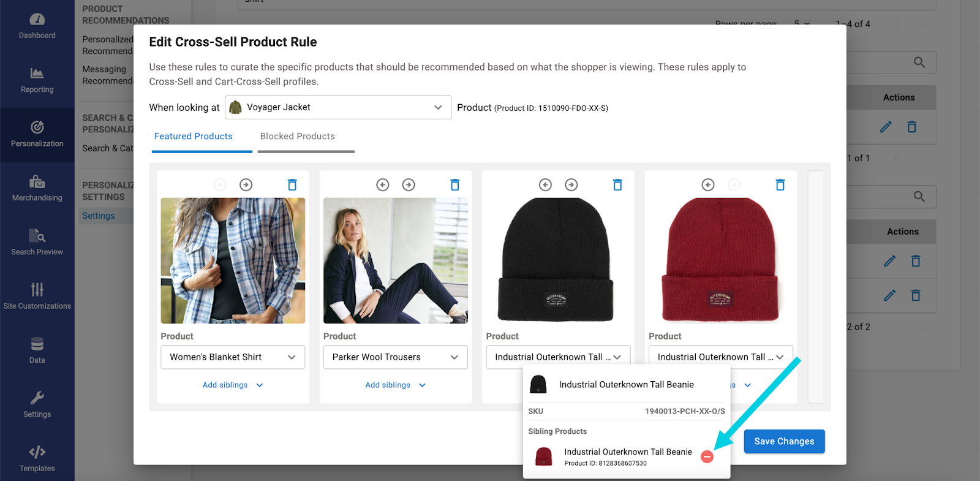Move the red beanie card left
Screen dimensions: 980x481
pyautogui.click(x=708, y=184)
